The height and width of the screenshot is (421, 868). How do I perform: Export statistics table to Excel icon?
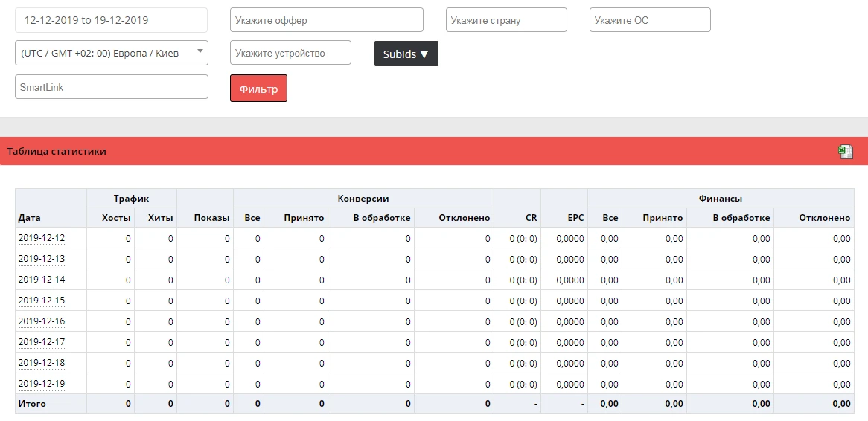(x=846, y=152)
